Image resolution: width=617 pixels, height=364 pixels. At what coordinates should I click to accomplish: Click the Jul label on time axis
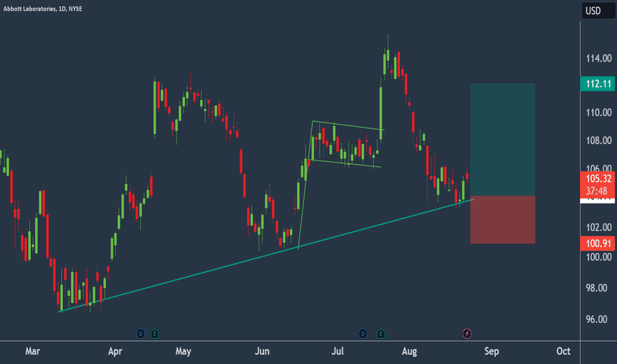337,351
